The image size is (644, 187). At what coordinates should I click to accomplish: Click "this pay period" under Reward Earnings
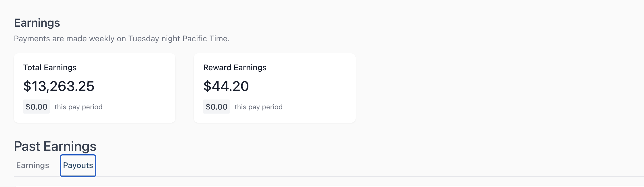pos(258,107)
